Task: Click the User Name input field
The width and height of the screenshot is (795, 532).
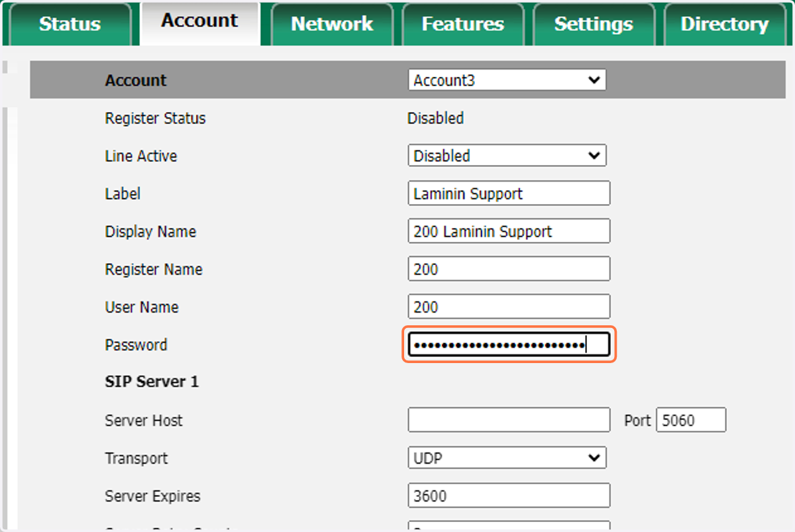Action: [509, 307]
